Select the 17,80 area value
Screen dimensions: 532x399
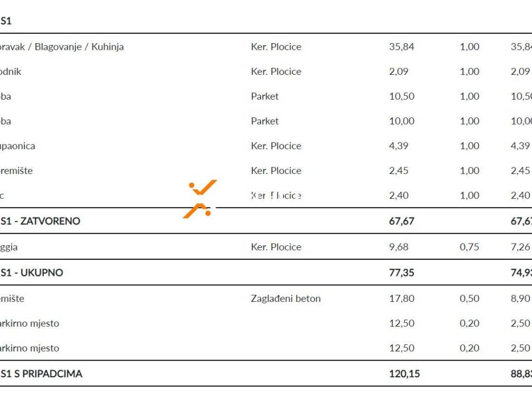click(x=402, y=299)
